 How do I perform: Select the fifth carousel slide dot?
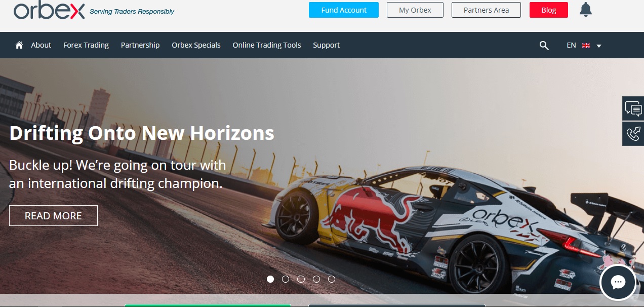click(332, 279)
